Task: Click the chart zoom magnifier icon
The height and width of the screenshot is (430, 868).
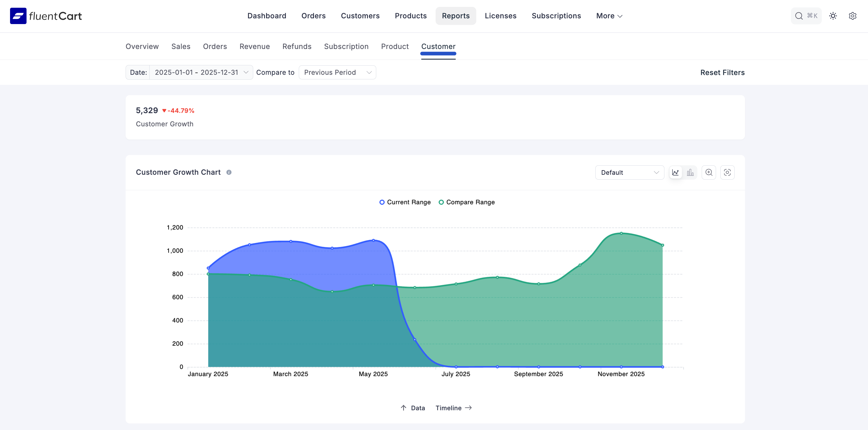Action: pos(709,172)
